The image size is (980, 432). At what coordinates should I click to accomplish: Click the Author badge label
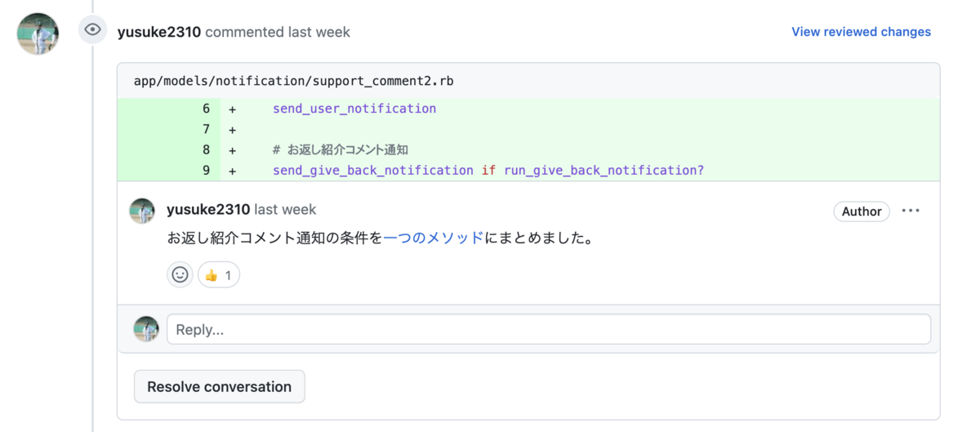click(x=861, y=212)
